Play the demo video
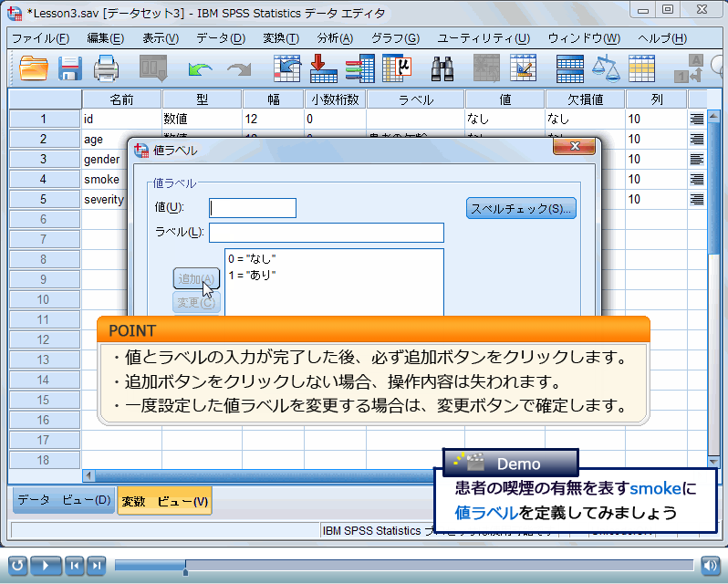 pos(46,566)
